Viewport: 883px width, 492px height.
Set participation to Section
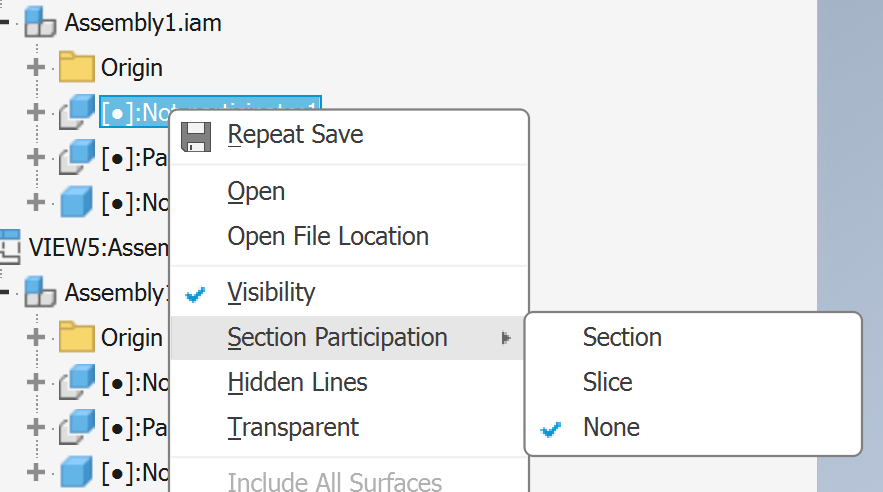tap(622, 338)
